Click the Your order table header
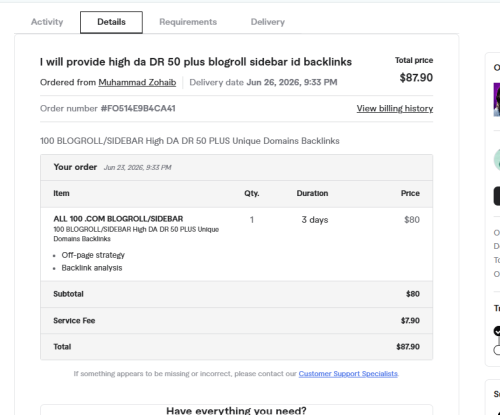This screenshot has width=500, height=415. [x=237, y=167]
